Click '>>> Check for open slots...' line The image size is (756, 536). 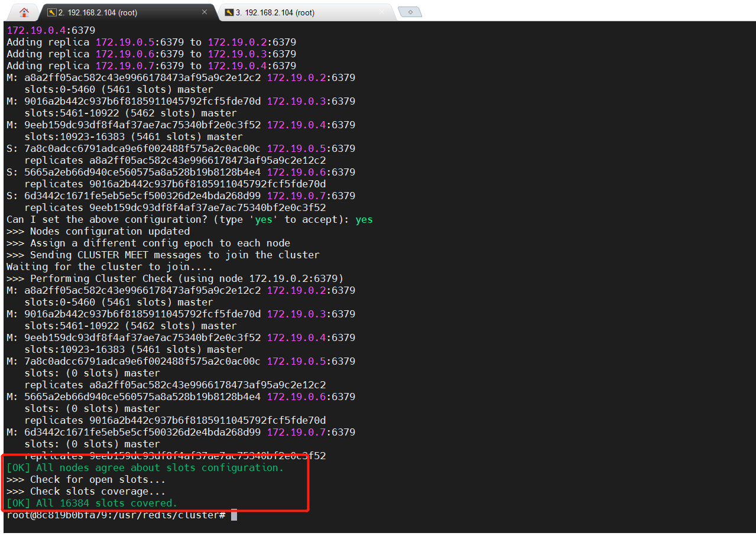click(86, 480)
